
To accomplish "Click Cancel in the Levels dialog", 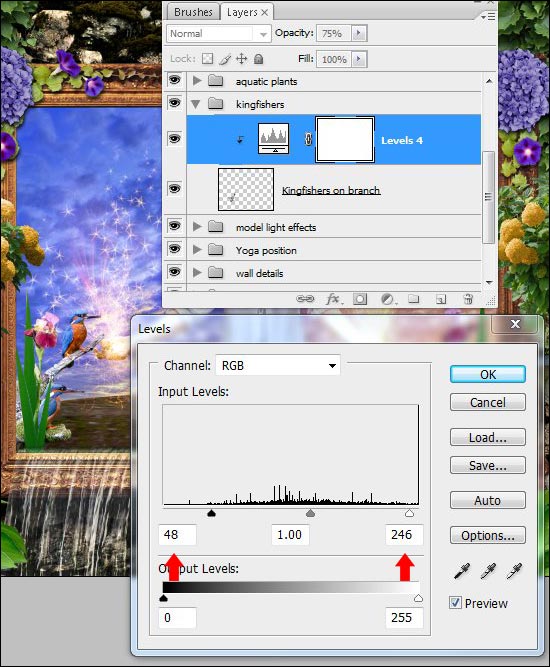I will coord(487,402).
